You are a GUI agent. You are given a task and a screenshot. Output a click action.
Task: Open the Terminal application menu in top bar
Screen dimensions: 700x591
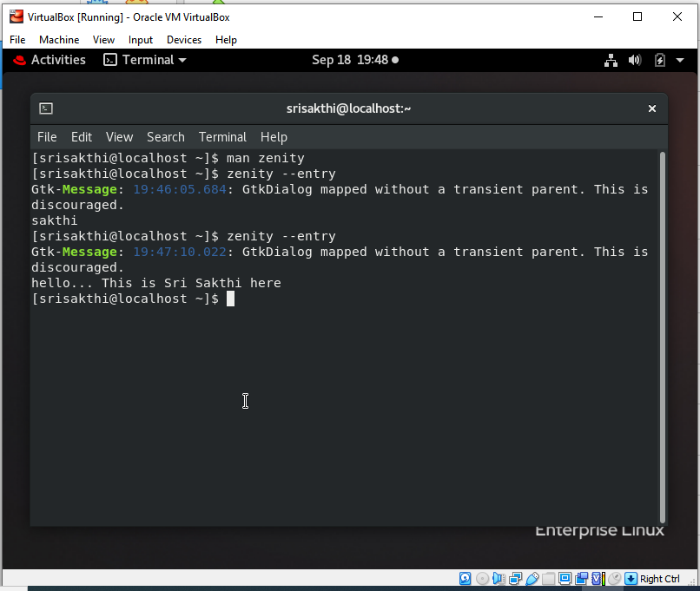click(x=144, y=60)
